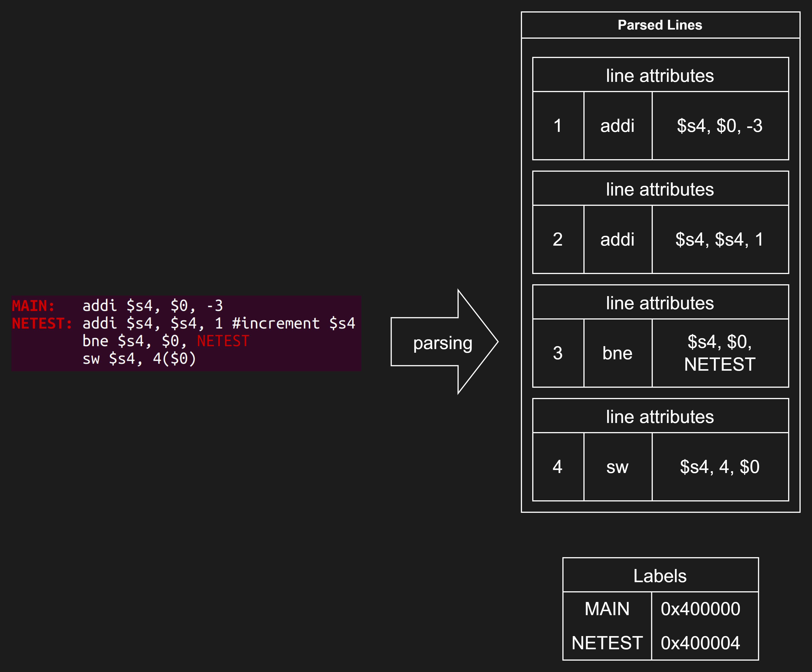Click the 0x400004 address value
The height and width of the screenshot is (672, 812).
(700, 643)
